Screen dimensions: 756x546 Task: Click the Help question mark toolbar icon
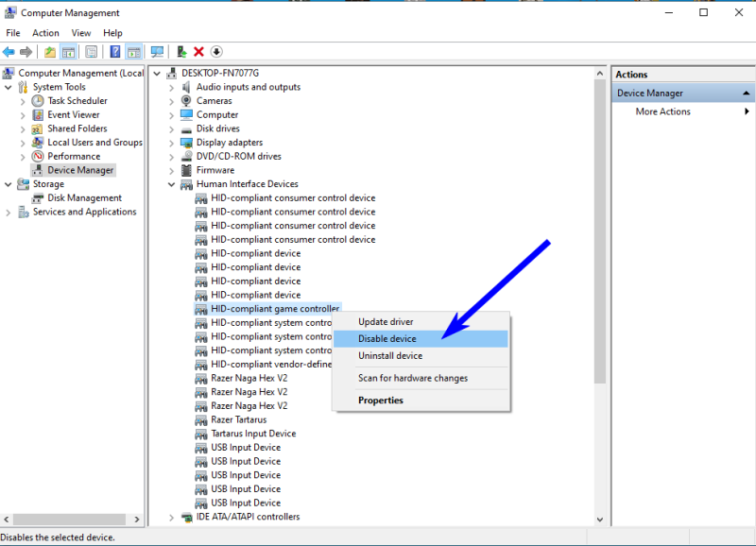tap(115, 52)
